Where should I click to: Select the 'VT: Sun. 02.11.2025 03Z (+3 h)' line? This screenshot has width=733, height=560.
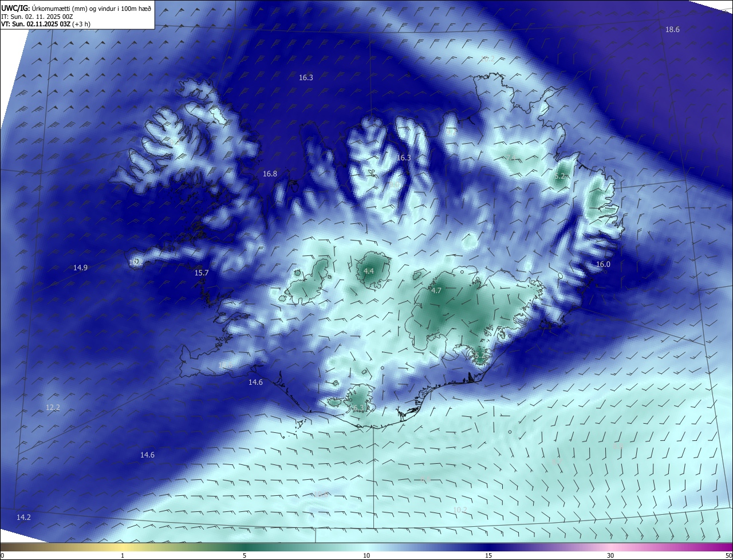tap(45, 23)
